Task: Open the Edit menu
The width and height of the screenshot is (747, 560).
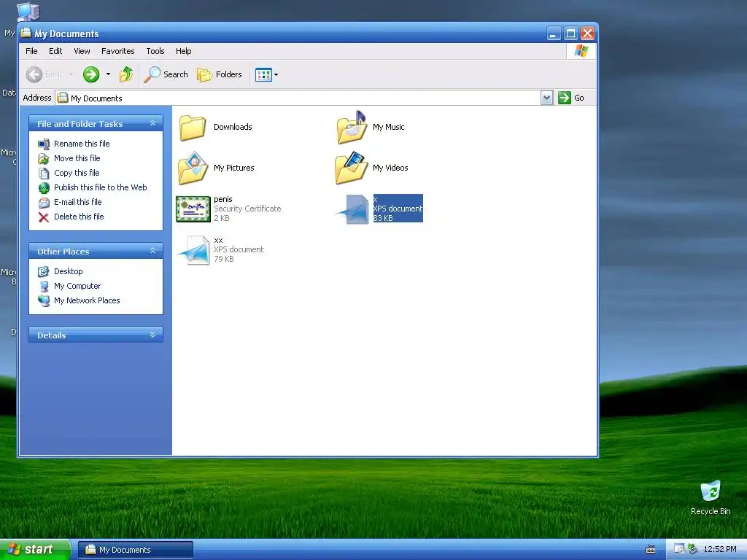Action: pos(55,51)
